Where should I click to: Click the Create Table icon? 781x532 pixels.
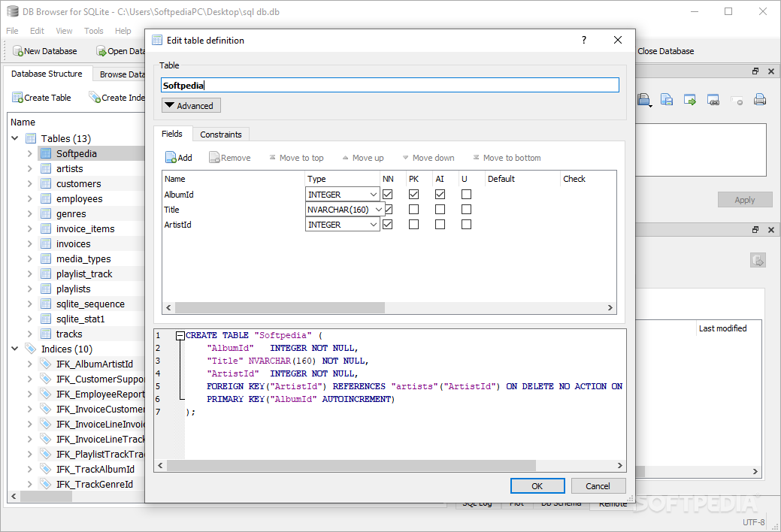pos(17,97)
